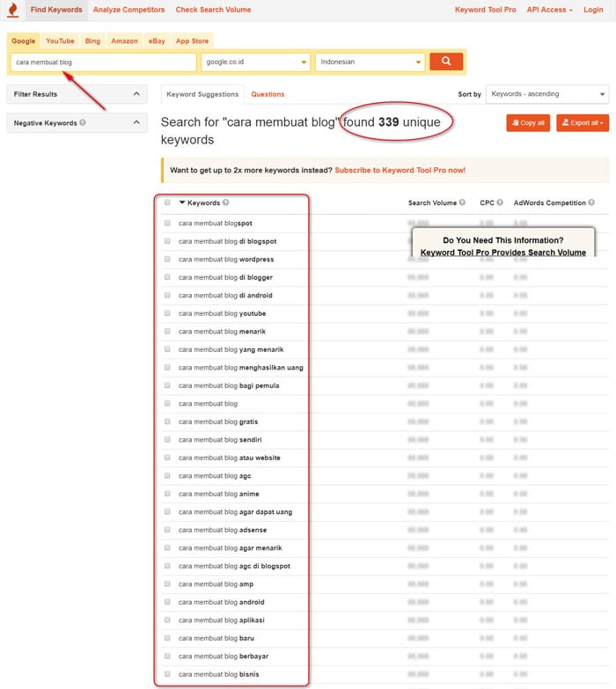Switch to the YouTube search tab
Image resolution: width=616 pixels, height=689 pixels.
point(60,40)
